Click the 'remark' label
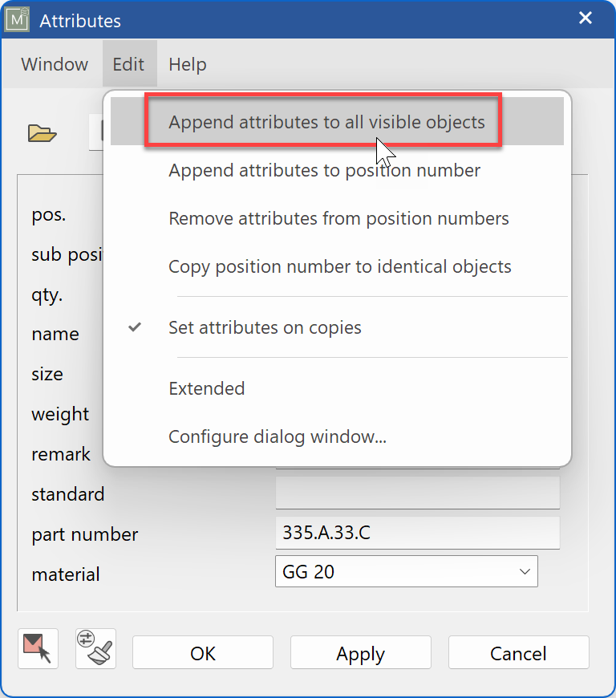Screen dimensions: 616x698 60,454
